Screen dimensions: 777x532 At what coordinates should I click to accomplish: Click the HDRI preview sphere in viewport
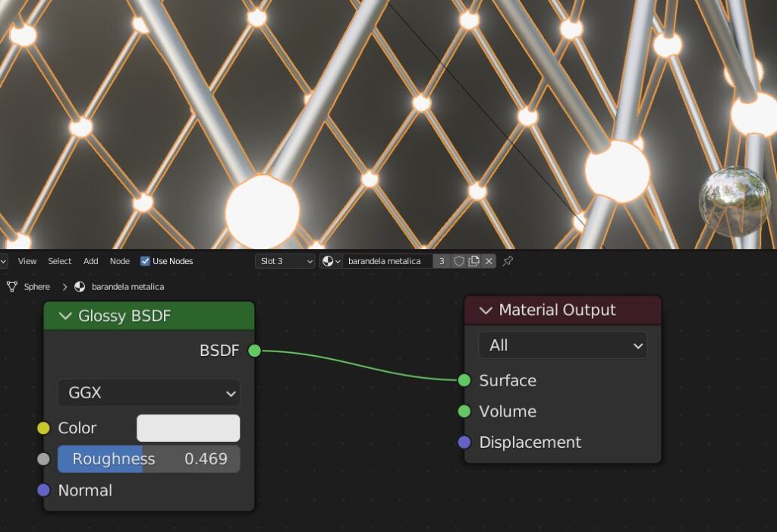coord(734,201)
